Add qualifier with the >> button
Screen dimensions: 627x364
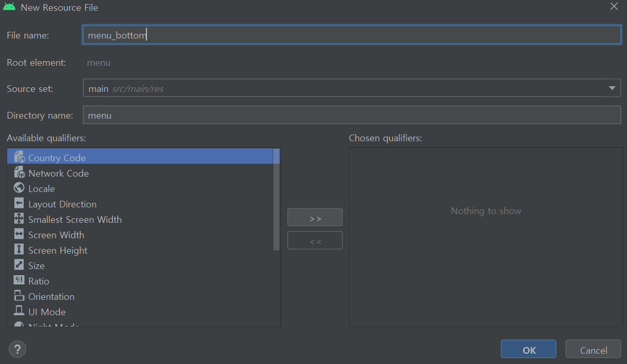tap(315, 217)
